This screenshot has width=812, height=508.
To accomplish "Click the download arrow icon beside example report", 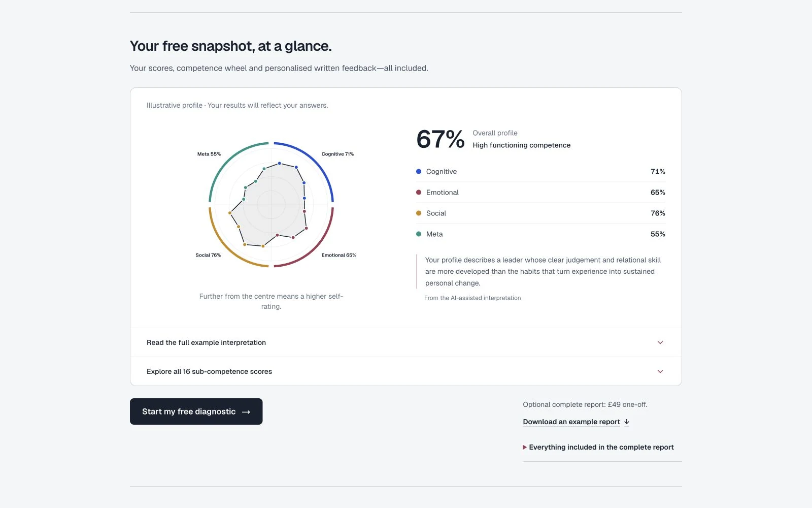I will pyautogui.click(x=627, y=422).
